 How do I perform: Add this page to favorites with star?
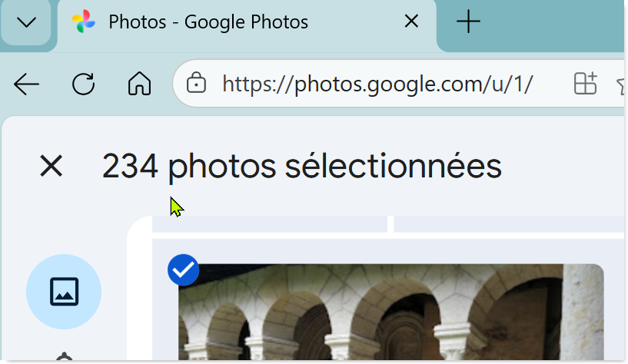point(621,83)
